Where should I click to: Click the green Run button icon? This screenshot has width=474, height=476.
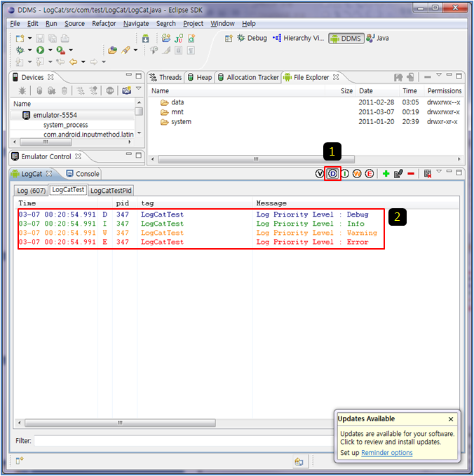pos(40,50)
